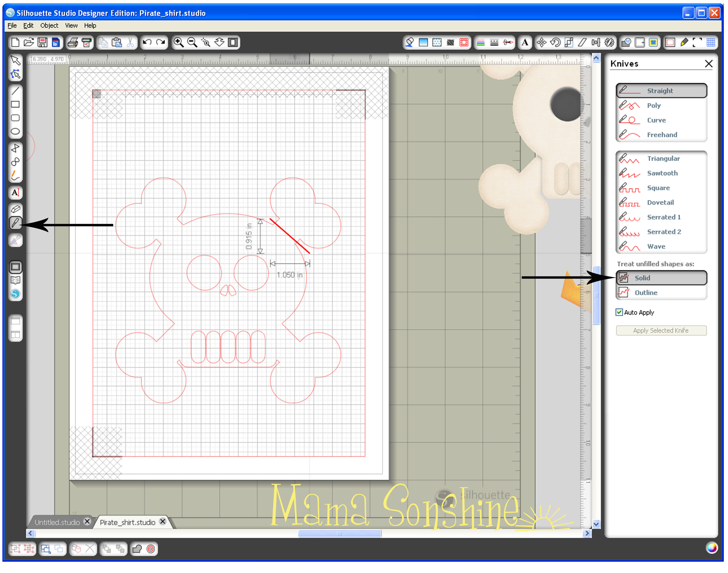Pick the Draw an Ellipse tool

(15, 132)
